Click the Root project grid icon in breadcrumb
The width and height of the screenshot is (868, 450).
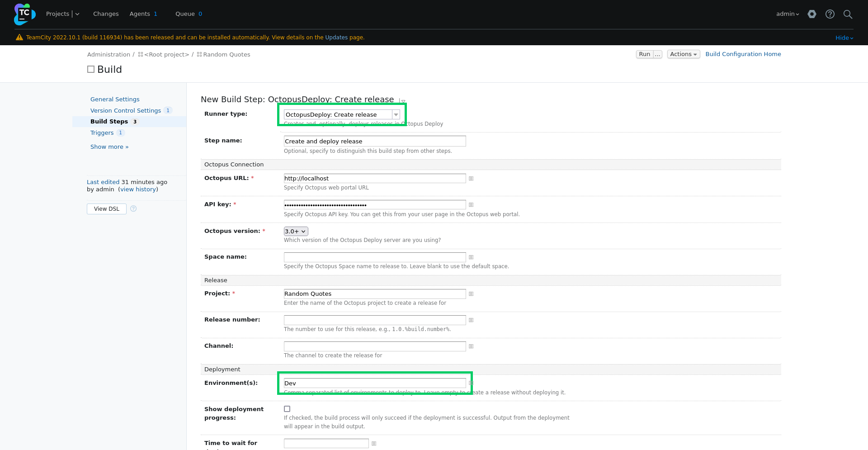tap(141, 54)
